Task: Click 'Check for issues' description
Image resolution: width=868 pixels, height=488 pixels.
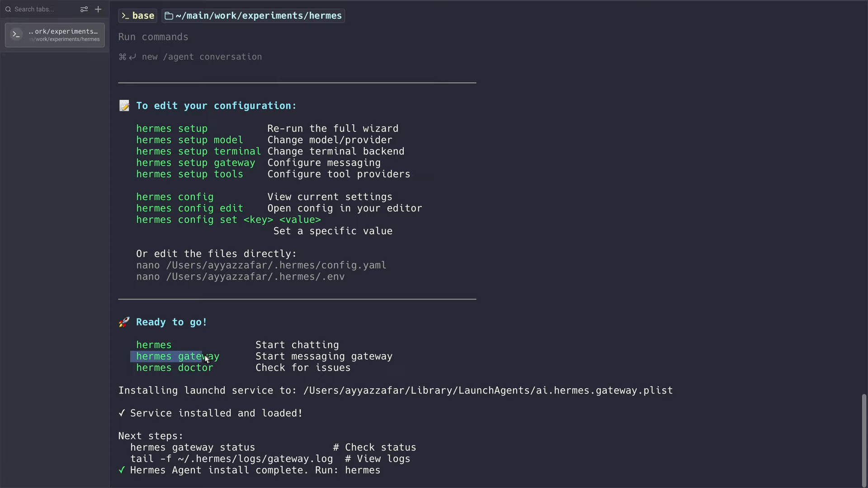Action: tap(303, 368)
